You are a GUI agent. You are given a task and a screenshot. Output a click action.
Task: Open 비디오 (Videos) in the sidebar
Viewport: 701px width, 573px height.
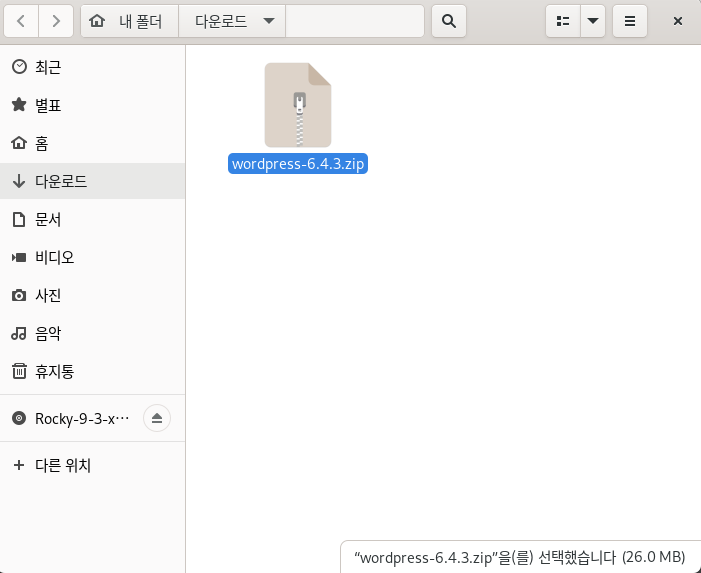tap(93, 257)
